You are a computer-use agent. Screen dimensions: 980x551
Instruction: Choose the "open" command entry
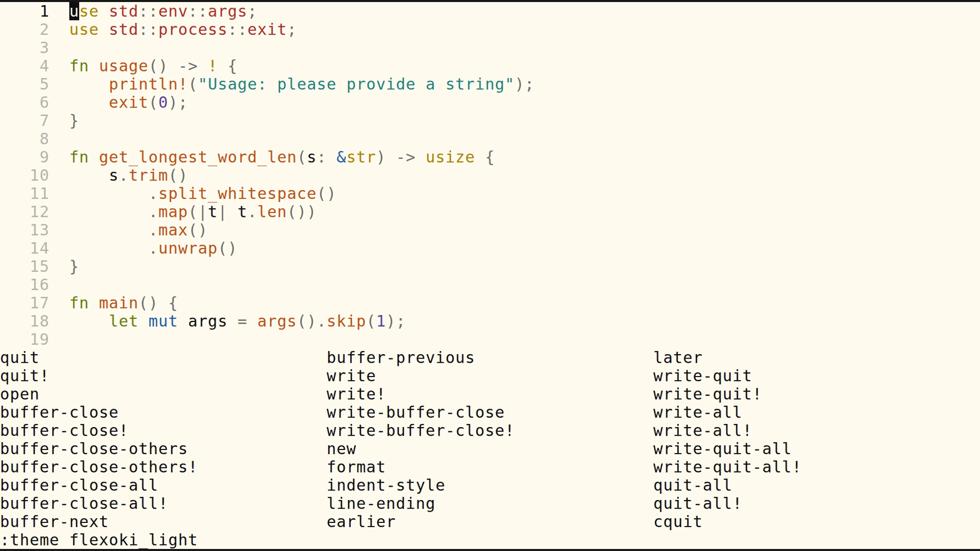point(19,394)
